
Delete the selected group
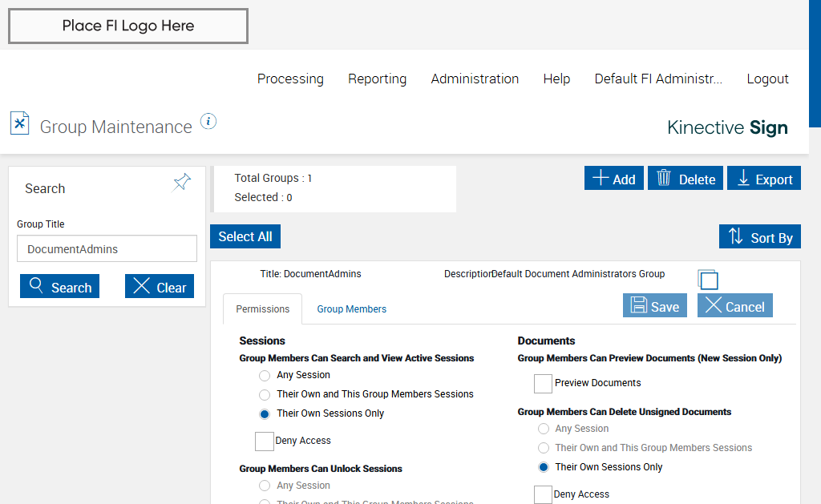686,179
